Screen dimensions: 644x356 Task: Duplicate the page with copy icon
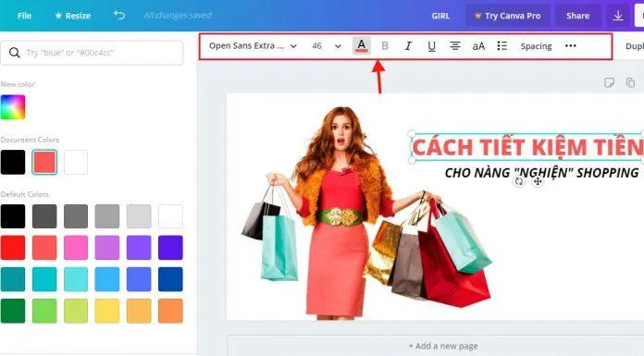[630, 82]
